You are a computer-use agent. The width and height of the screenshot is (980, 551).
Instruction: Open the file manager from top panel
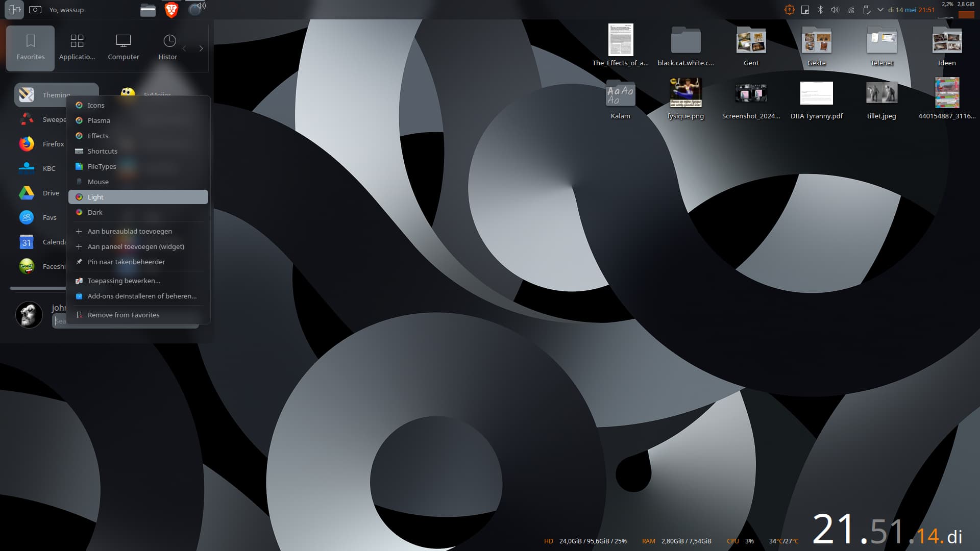point(148,10)
